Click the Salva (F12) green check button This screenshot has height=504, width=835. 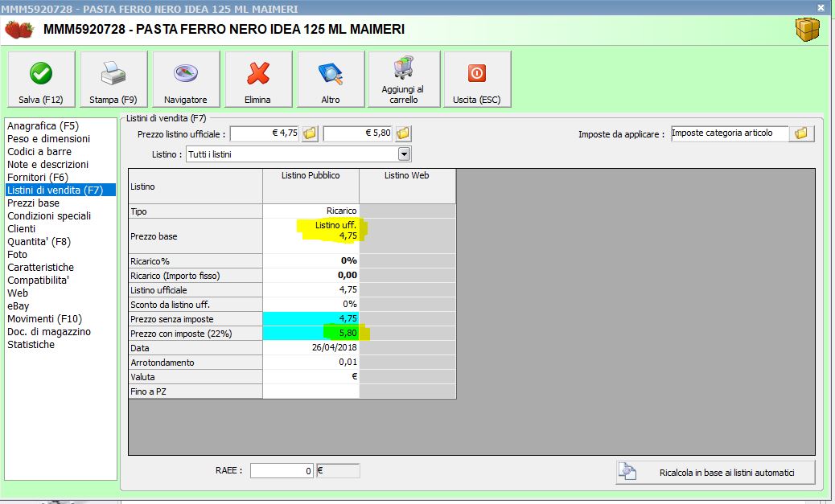pos(41,80)
